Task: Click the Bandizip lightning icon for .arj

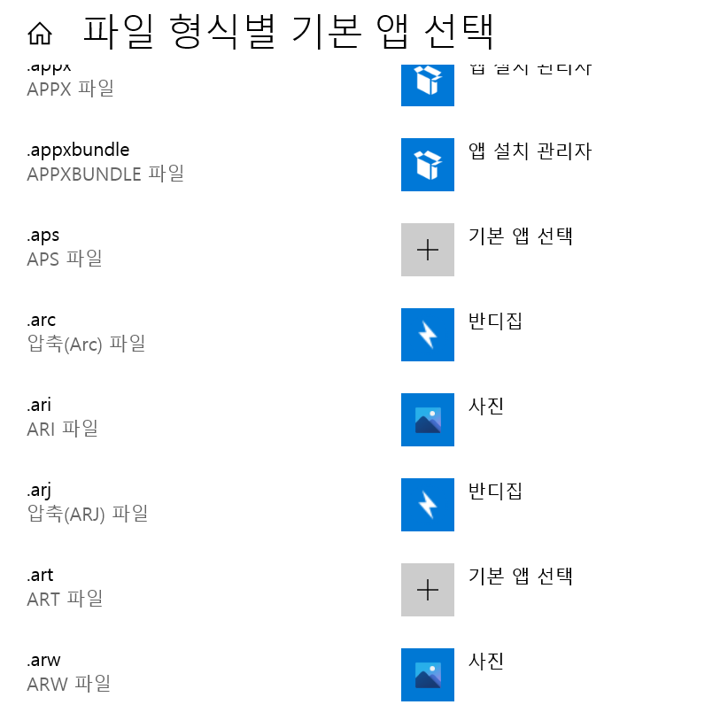Action: (x=427, y=504)
